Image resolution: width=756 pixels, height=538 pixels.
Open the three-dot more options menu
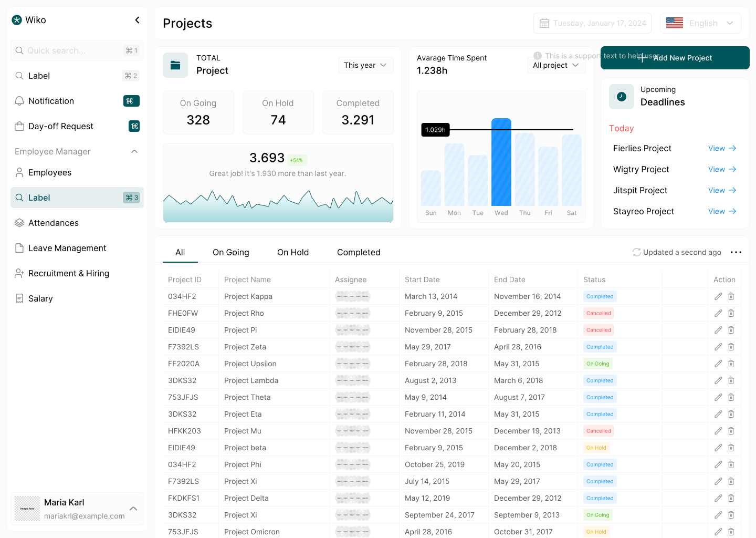click(x=736, y=252)
